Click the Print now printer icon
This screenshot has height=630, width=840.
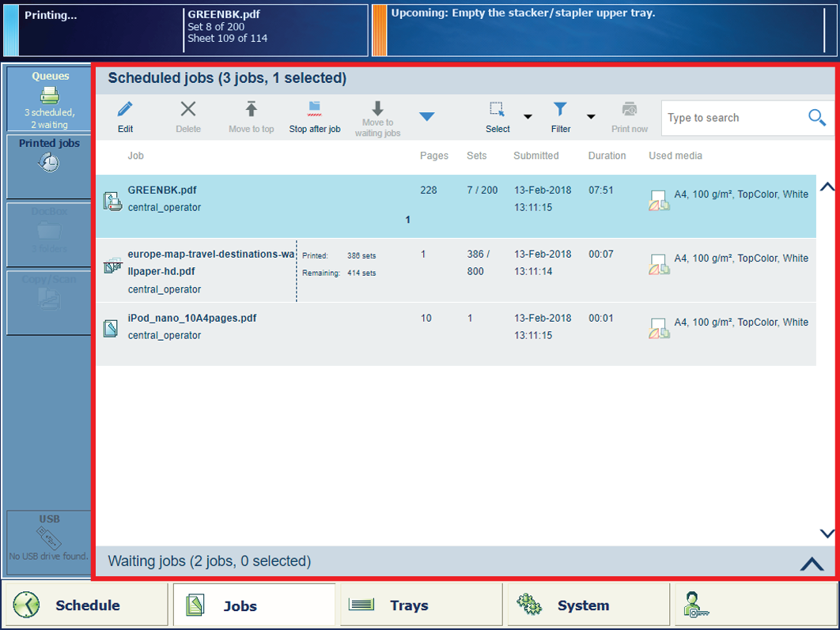coord(630,110)
